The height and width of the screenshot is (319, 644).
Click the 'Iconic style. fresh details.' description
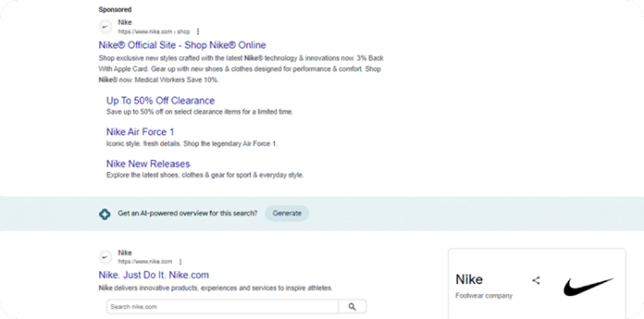point(192,144)
